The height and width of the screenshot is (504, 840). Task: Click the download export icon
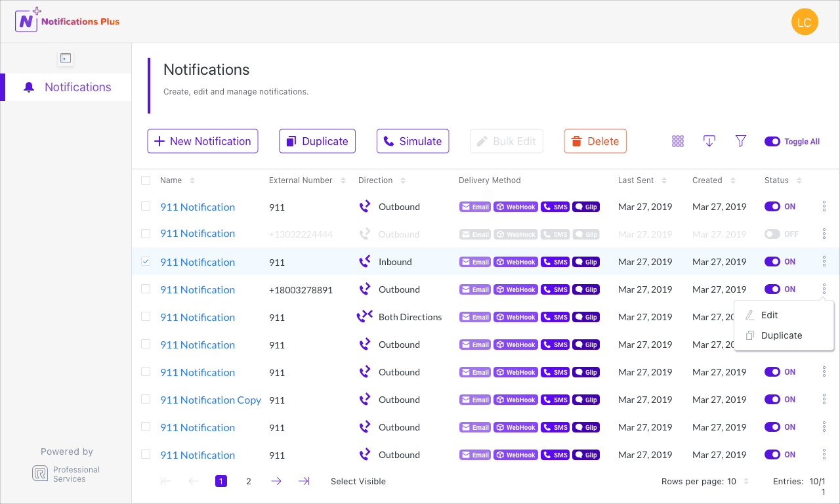tap(709, 141)
